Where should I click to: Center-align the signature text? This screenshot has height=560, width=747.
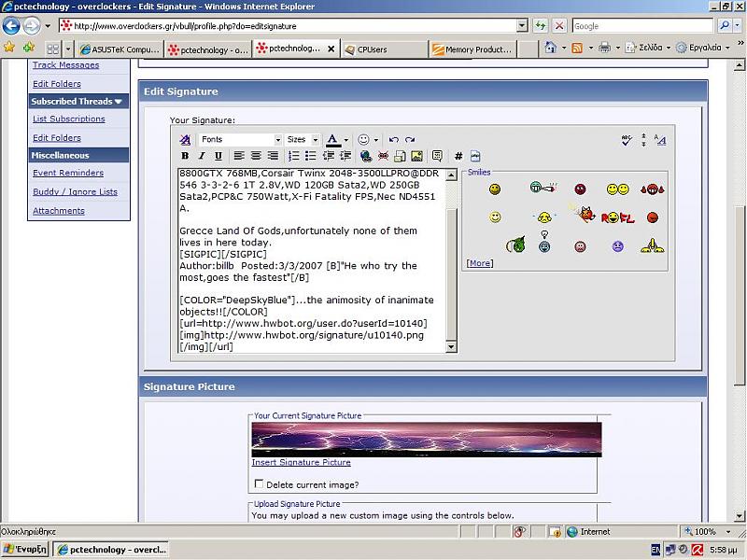pyautogui.click(x=256, y=156)
